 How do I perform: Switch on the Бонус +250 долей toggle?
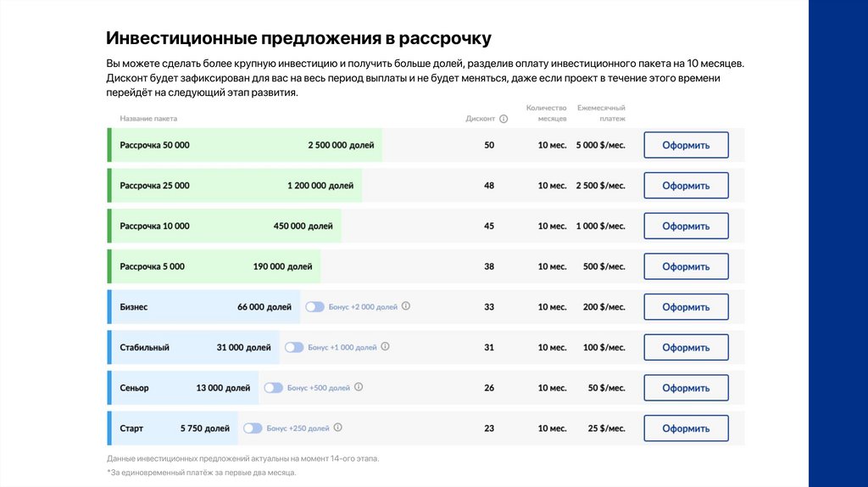[x=253, y=428]
